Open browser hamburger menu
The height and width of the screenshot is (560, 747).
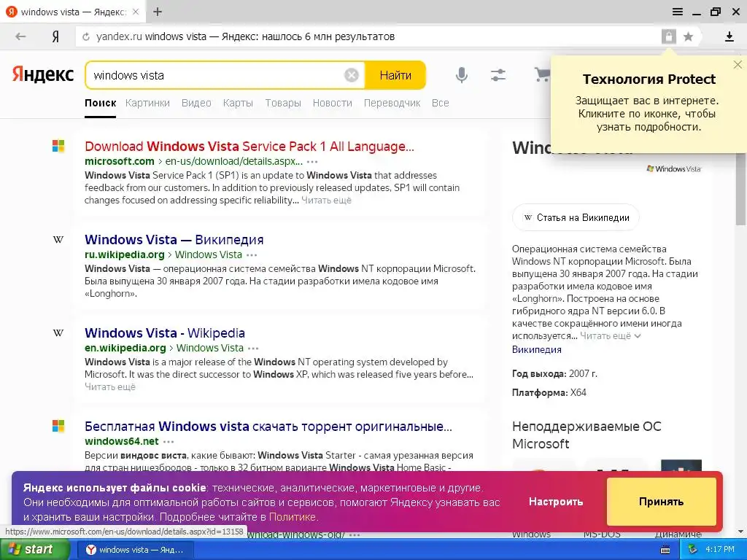coord(678,12)
